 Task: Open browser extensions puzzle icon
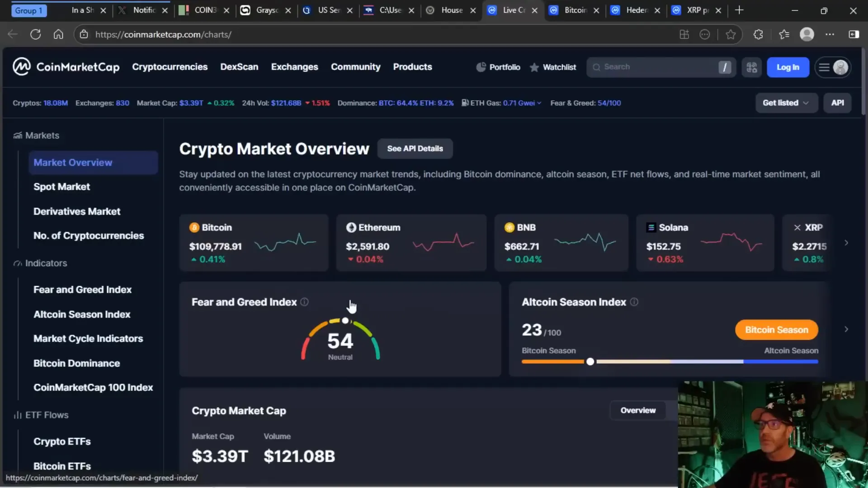click(x=758, y=34)
